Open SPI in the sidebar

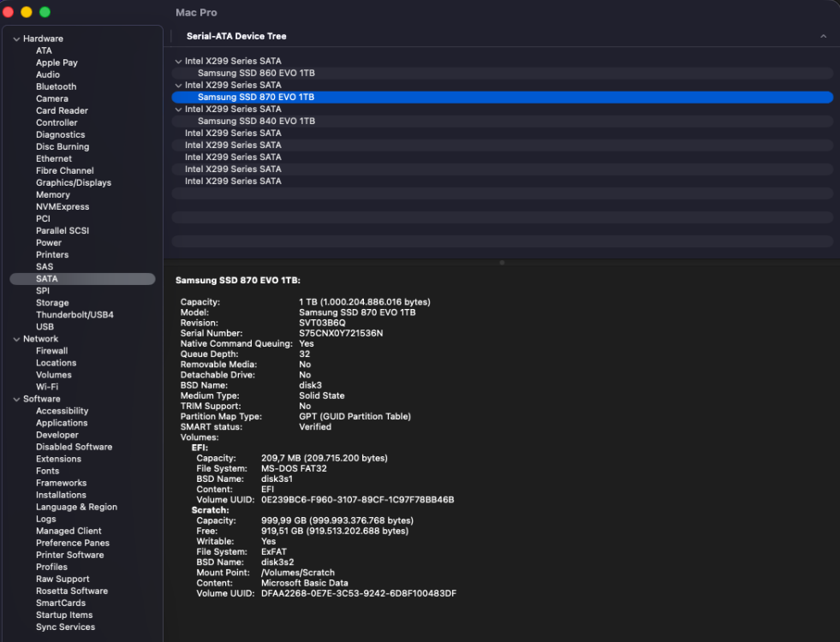coord(43,291)
